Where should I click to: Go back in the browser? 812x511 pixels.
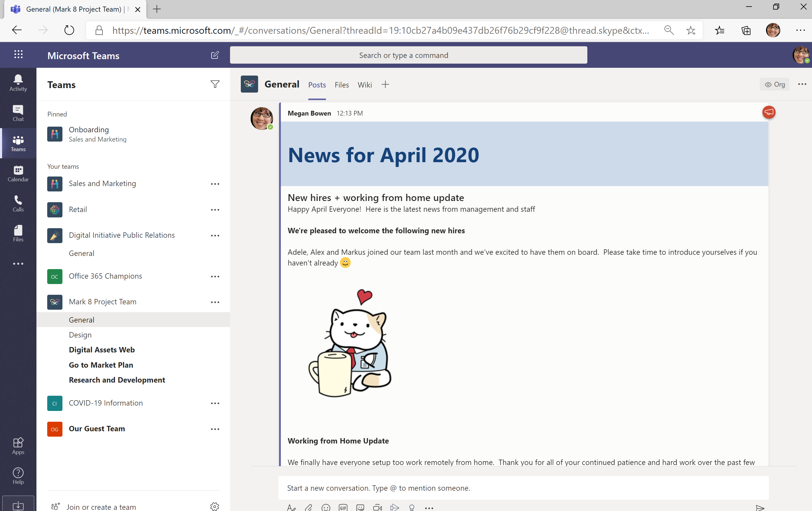[x=17, y=30]
